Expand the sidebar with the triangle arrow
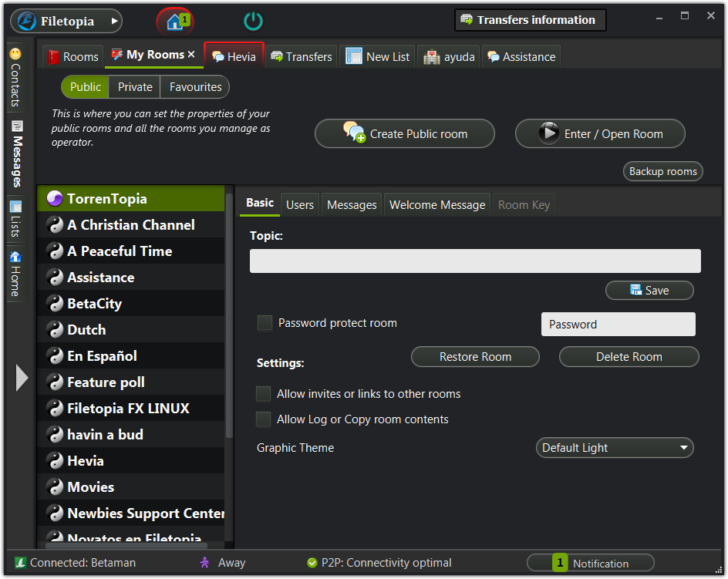 (22, 378)
